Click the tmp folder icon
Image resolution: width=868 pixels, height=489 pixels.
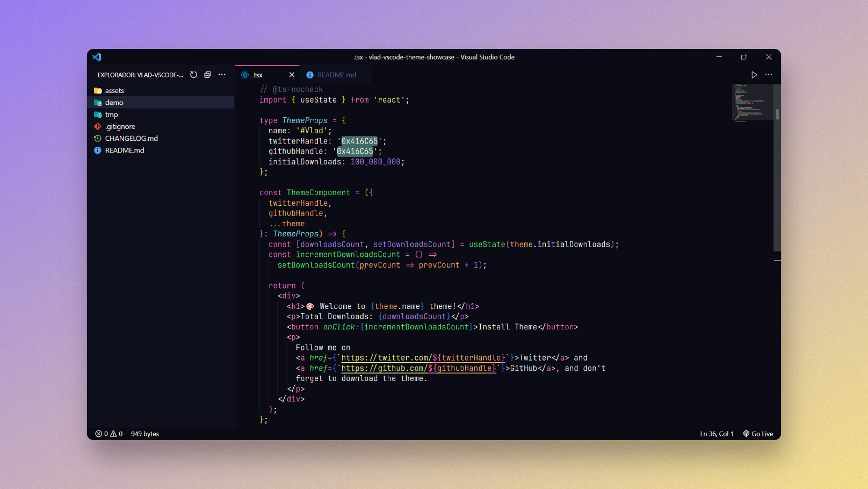pyautogui.click(x=98, y=114)
